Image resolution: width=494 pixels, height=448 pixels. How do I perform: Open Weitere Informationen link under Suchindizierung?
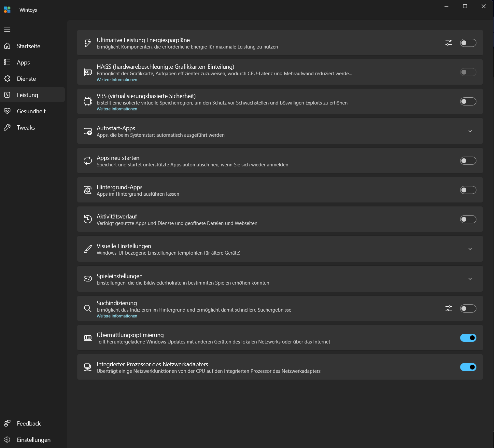(x=117, y=316)
